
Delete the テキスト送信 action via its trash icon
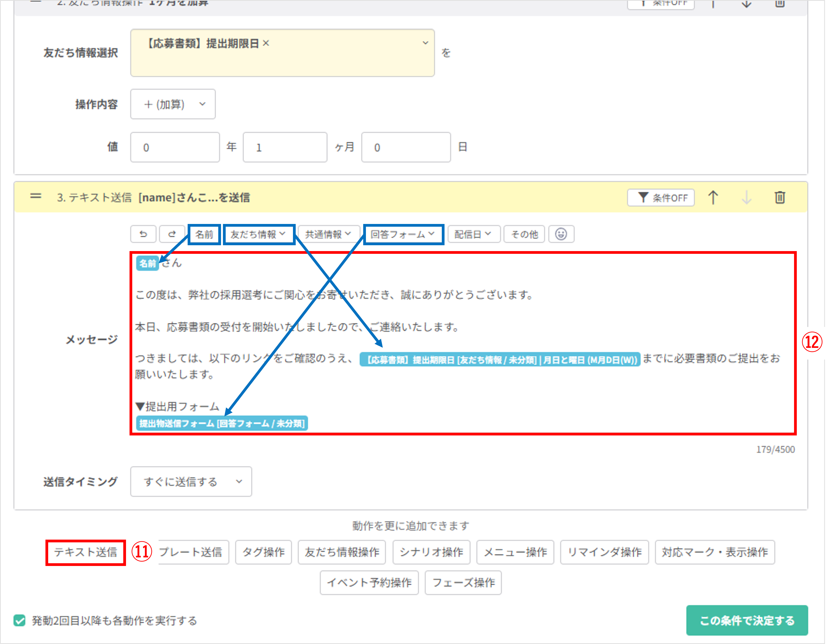pos(780,198)
